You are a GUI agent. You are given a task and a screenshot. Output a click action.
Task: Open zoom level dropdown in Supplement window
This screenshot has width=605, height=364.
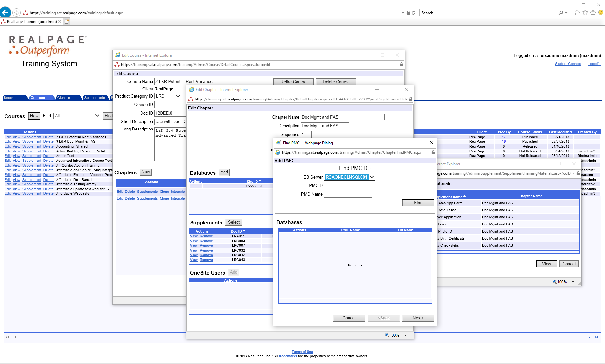point(573,282)
